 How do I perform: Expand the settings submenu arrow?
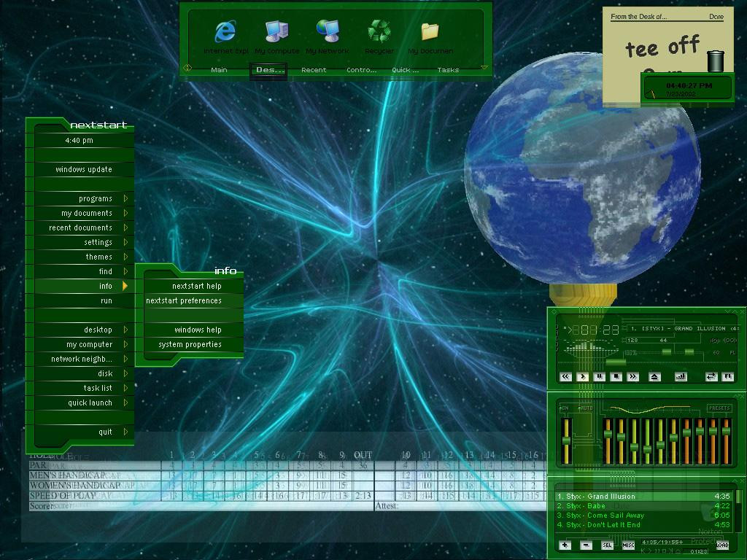(x=125, y=242)
